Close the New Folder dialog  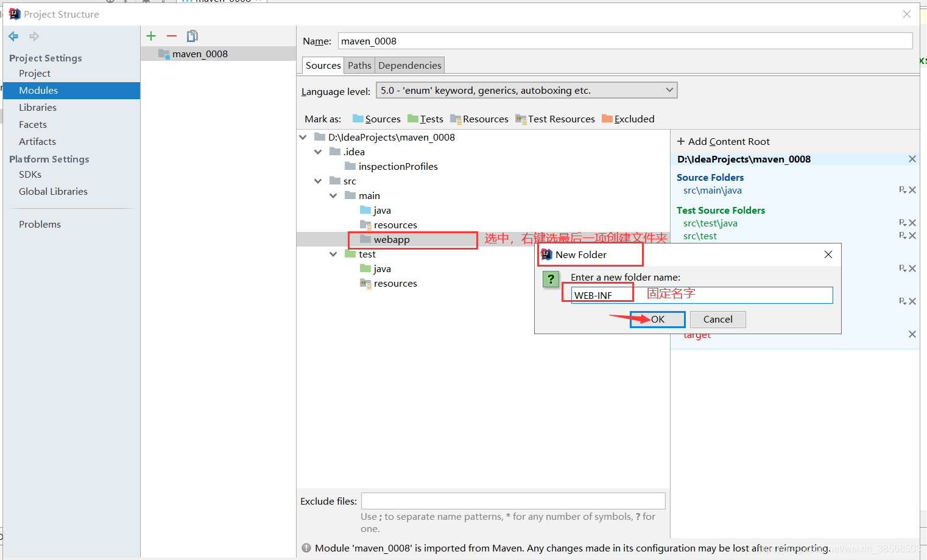point(828,254)
